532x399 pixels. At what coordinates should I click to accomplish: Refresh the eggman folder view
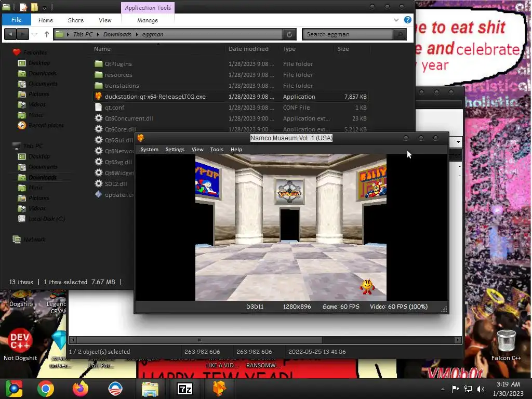pyautogui.click(x=289, y=34)
